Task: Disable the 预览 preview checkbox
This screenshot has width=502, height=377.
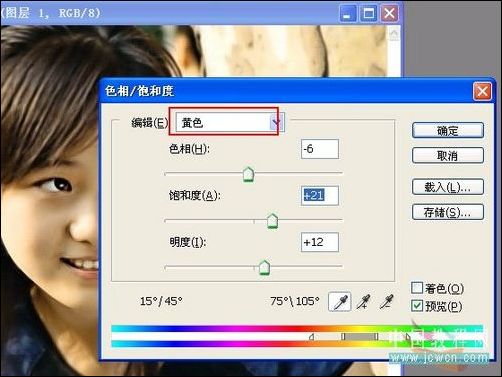Action: point(417,306)
